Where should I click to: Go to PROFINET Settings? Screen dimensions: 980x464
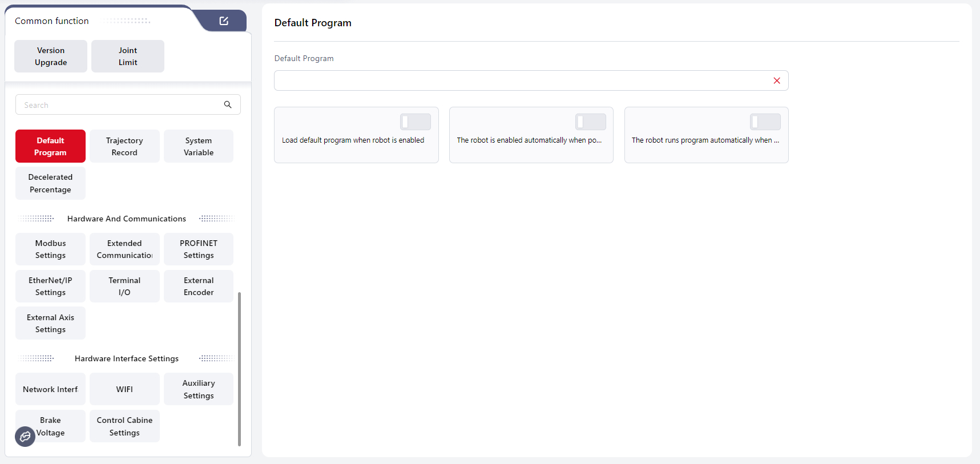pyautogui.click(x=199, y=249)
